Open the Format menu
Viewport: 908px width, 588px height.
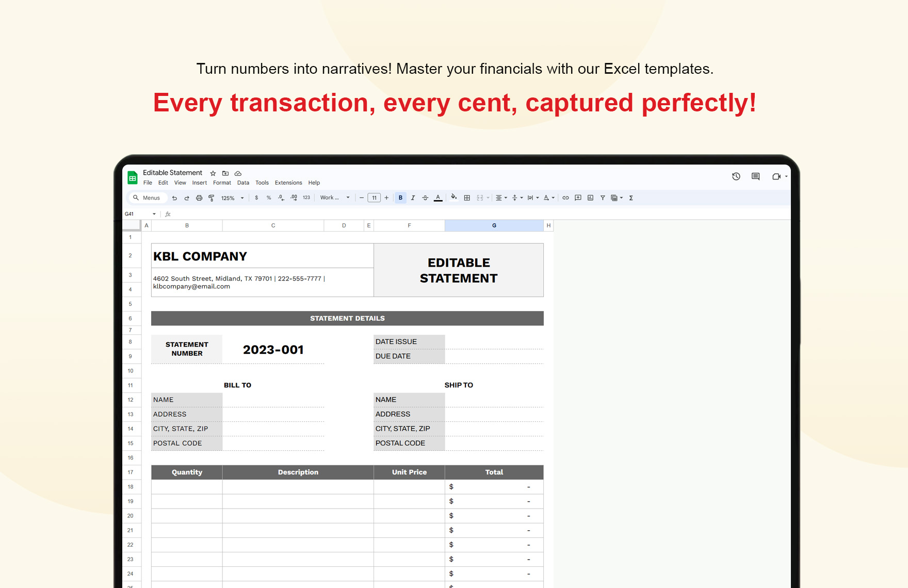pyautogui.click(x=222, y=183)
